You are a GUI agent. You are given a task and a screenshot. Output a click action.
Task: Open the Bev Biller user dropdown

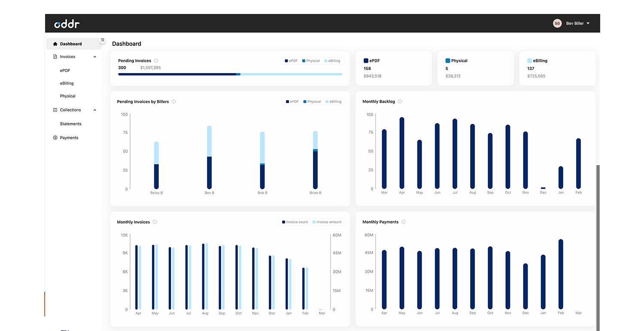(x=577, y=23)
